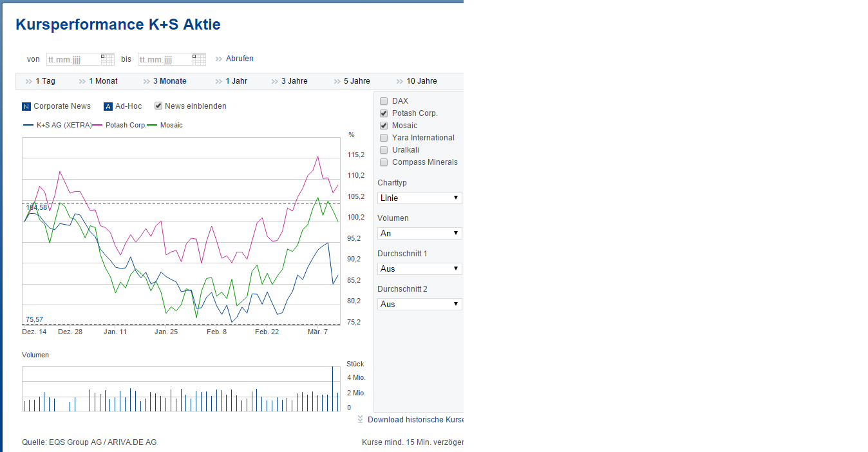Viewport: 868px width, 452px height.
Task: Open calendar picker for the 'von' date
Action: point(108,59)
